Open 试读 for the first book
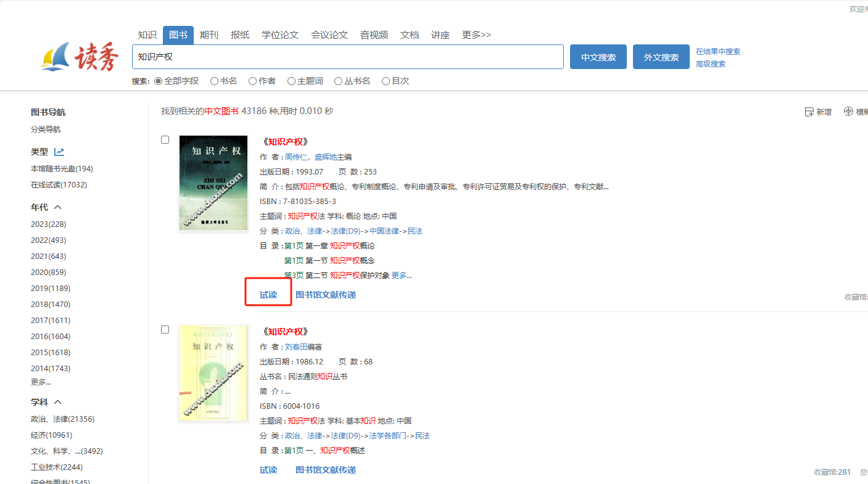 pyautogui.click(x=268, y=295)
